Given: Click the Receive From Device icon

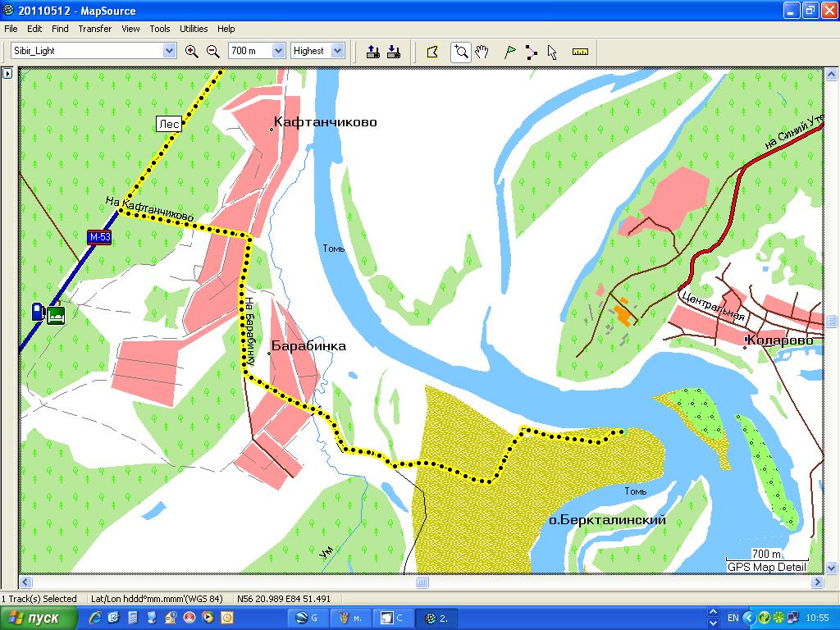Looking at the screenshot, I should tap(393, 51).
